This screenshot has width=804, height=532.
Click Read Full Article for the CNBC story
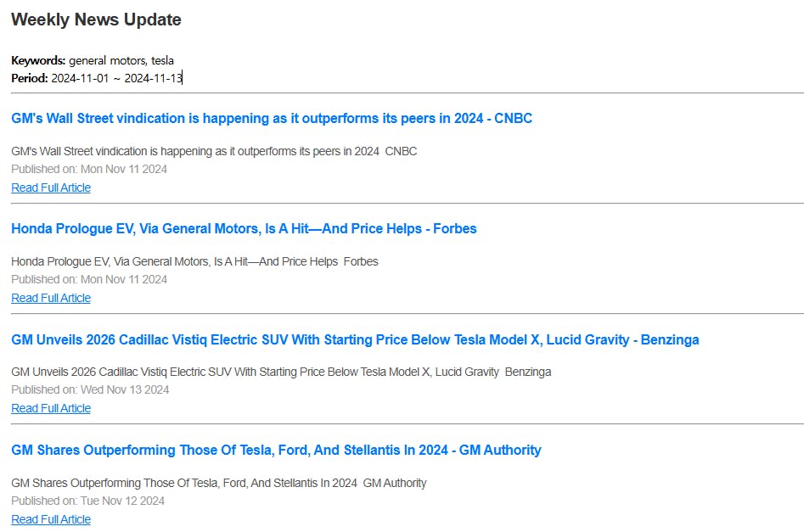51,188
